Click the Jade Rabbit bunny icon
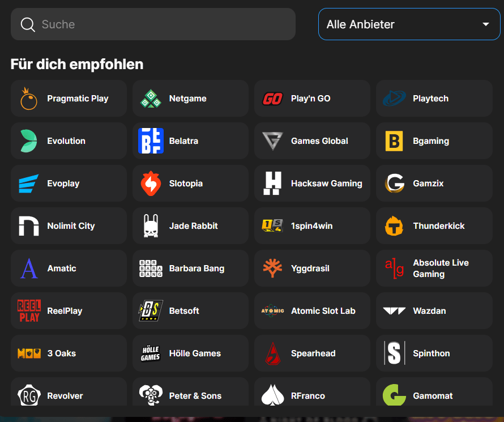Image resolution: width=504 pixels, height=422 pixels. 151,225
